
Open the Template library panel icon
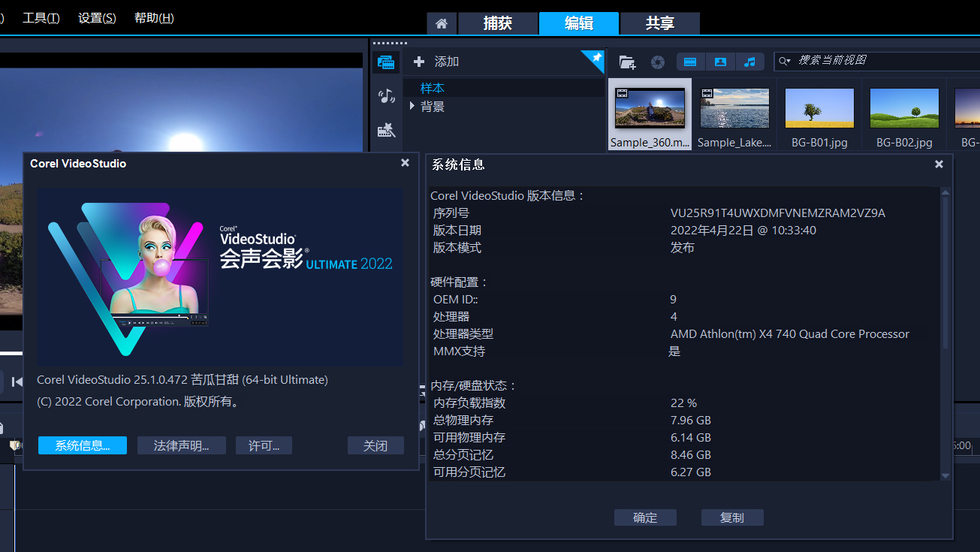(387, 130)
